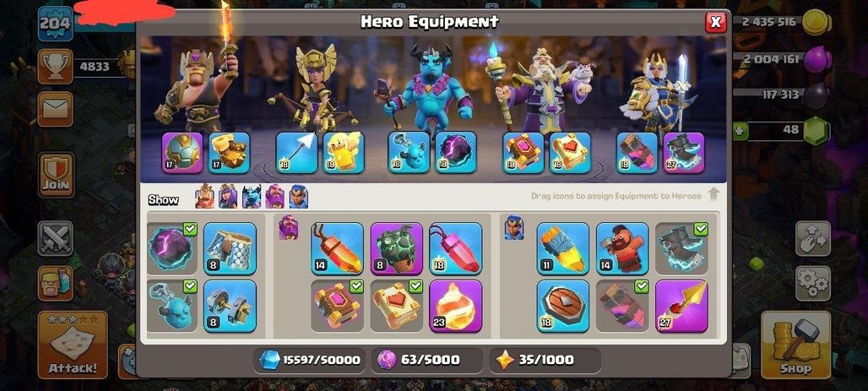Choose the Lavaloon Puppet equipment level 8

tap(396, 248)
